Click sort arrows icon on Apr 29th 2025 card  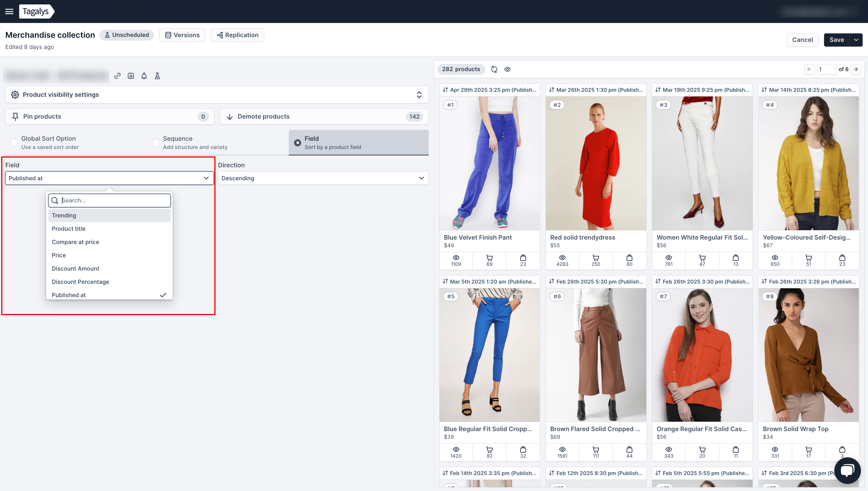pos(445,90)
